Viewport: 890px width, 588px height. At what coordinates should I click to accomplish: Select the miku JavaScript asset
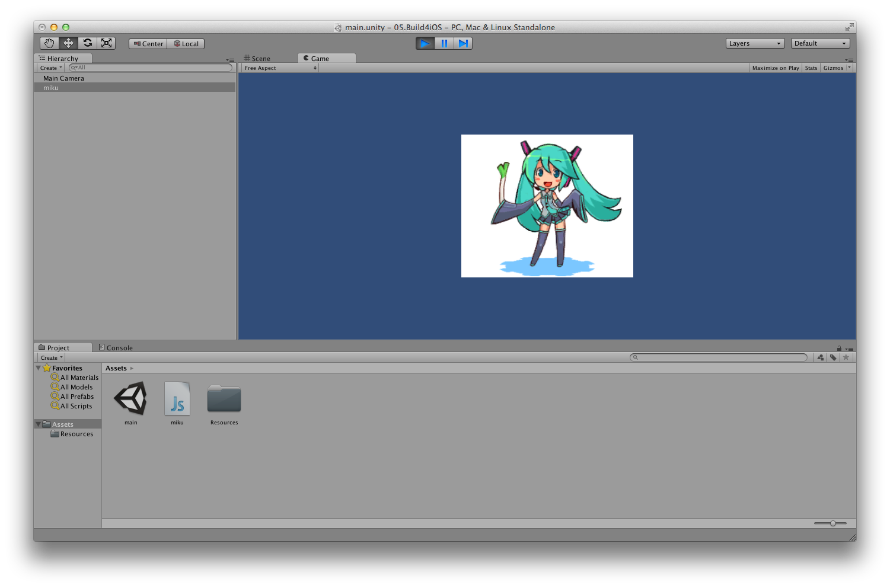(177, 398)
